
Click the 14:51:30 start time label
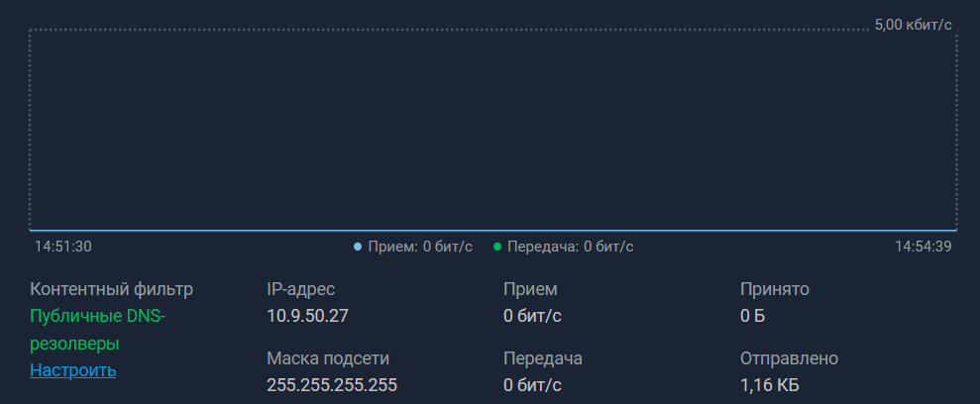pyautogui.click(x=63, y=247)
